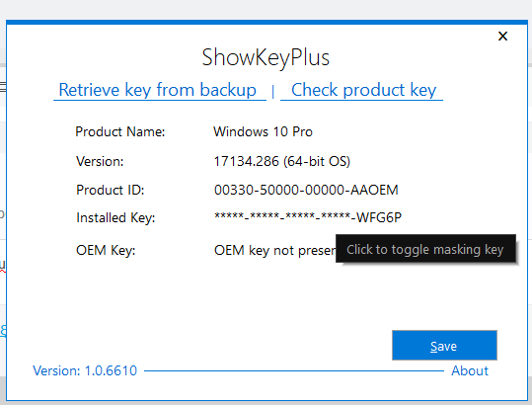This screenshot has height=405, width=532.
Task: Select the Product ID 00330-50000-00000-AAOEM value
Action: 306,190
